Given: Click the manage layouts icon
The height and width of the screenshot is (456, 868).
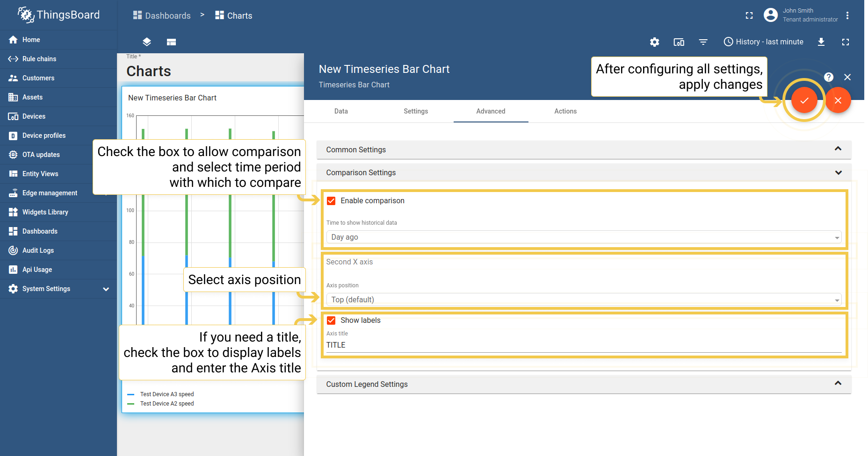Looking at the screenshot, I should 171,42.
